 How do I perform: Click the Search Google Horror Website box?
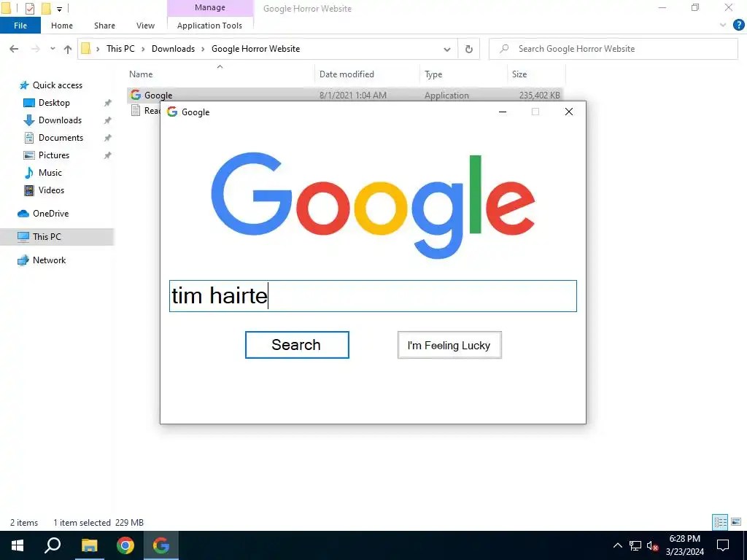coord(614,49)
